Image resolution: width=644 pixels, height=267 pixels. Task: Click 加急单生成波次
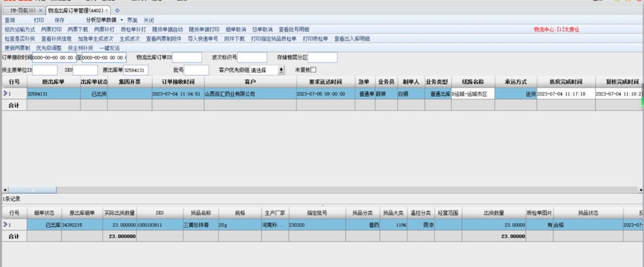(96, 39)
